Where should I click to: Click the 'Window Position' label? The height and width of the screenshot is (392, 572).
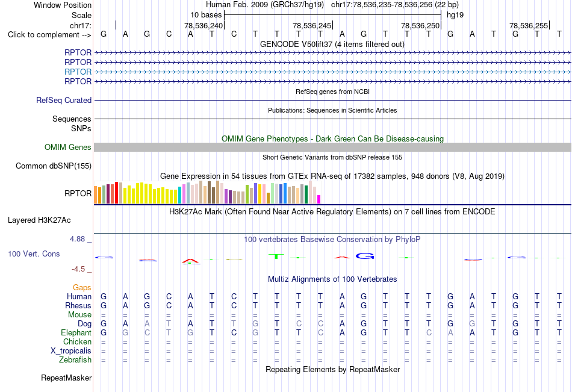(x=63, y=5)
